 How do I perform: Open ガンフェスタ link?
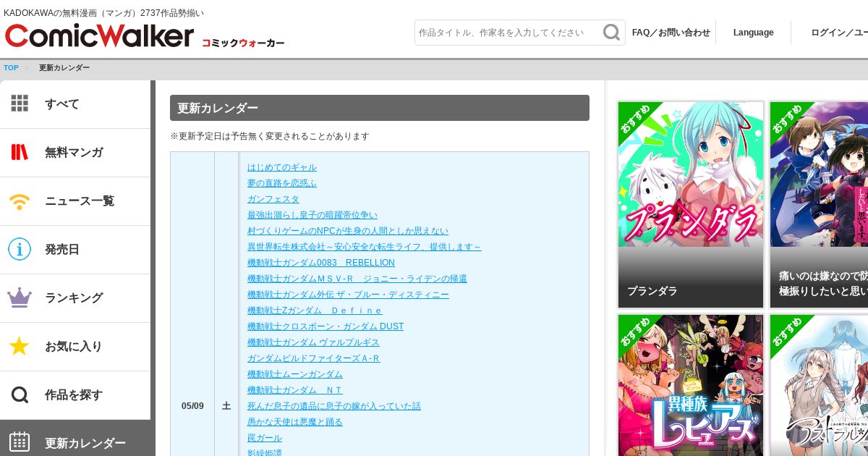coord(273,199)
